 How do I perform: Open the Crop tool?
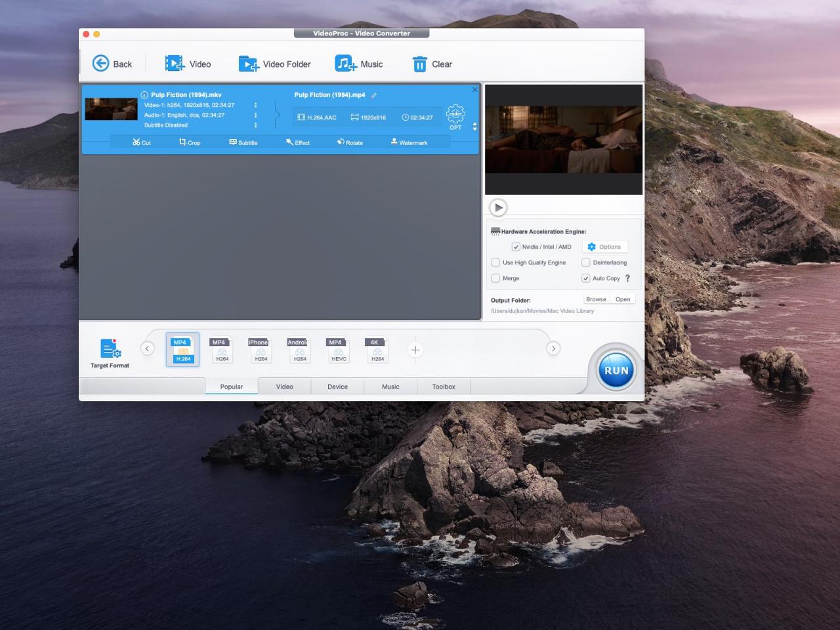[x=183, y=142]
